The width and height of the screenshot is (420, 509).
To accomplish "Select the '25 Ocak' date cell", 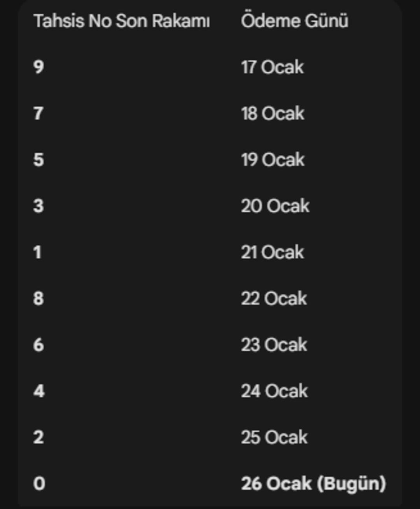I will click(x=274, y=437).
